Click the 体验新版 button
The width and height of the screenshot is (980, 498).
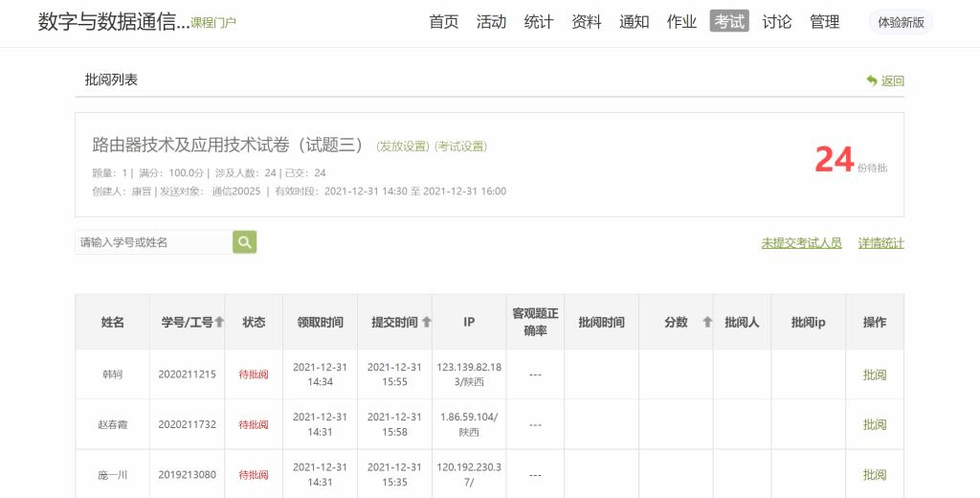(x=901, y=22)
